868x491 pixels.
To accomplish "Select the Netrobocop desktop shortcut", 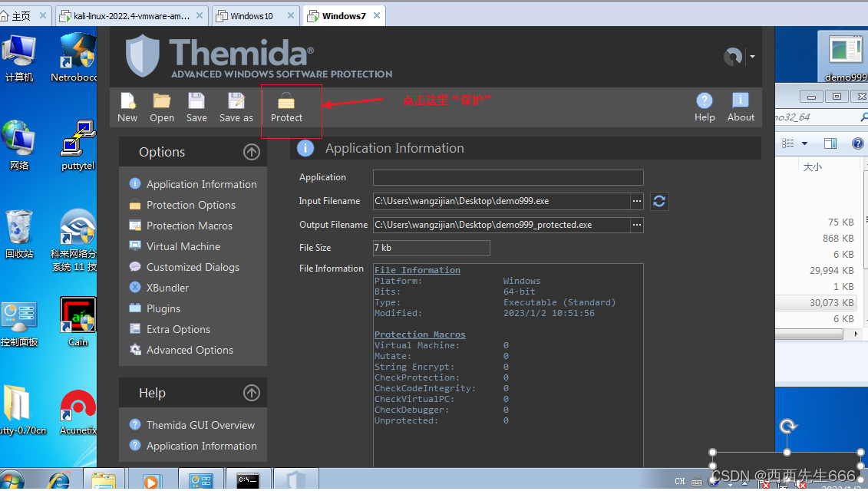I will tap(74, 58).
